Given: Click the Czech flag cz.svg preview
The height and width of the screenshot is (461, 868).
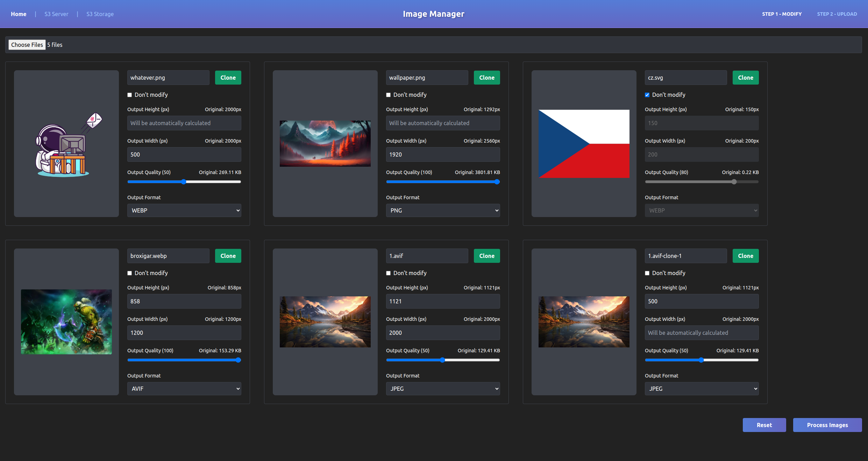Looking at the screenshot, I should (x=584, y=144).
